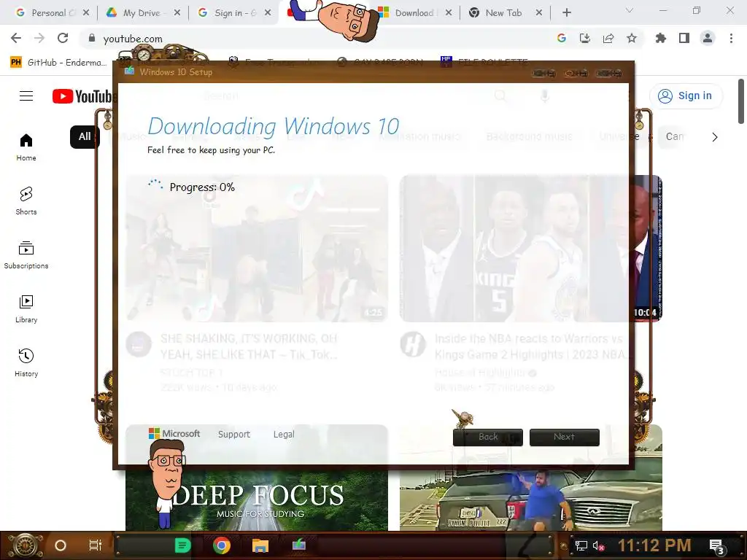Screen dimensions: 747x560
Task: Click the YouTube page vertical scrollbar
Action: pos(741,101)
